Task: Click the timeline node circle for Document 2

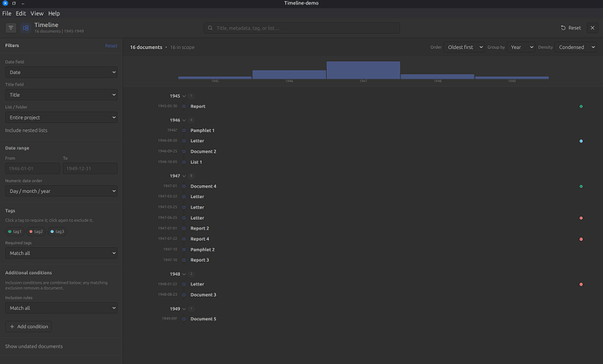Action: [184, 151]
